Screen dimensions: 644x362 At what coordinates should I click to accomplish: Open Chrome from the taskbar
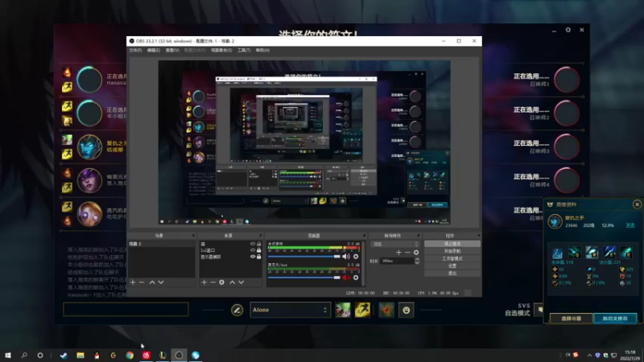coord(130,356)
